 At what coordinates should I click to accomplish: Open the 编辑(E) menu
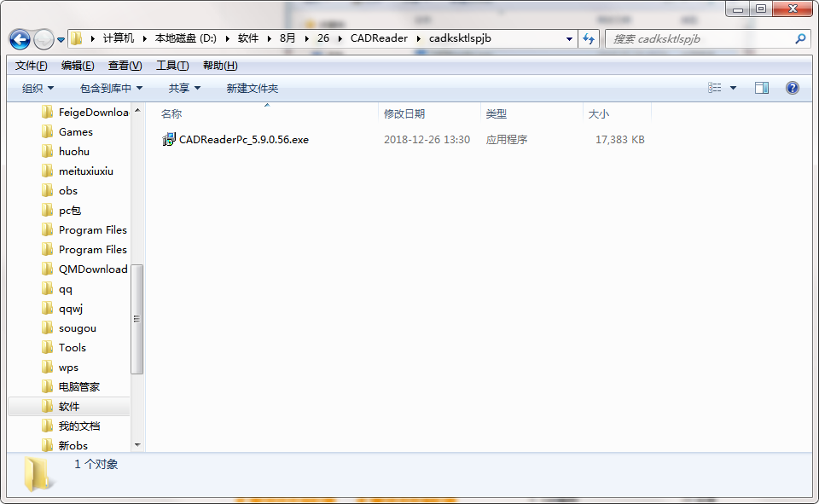tap(78, 66)
